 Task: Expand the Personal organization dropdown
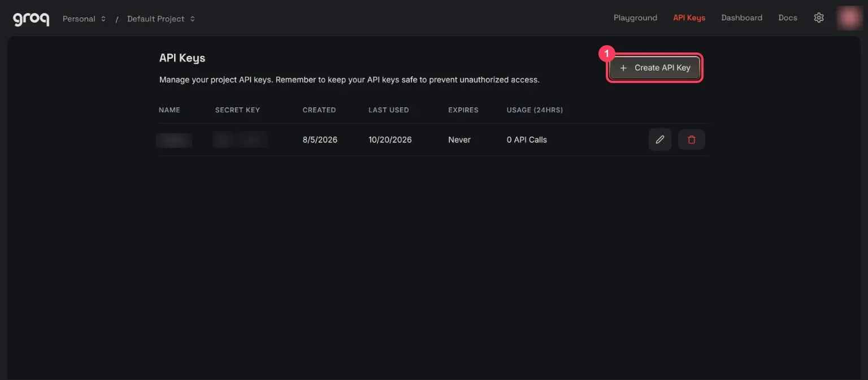point(84,19)
